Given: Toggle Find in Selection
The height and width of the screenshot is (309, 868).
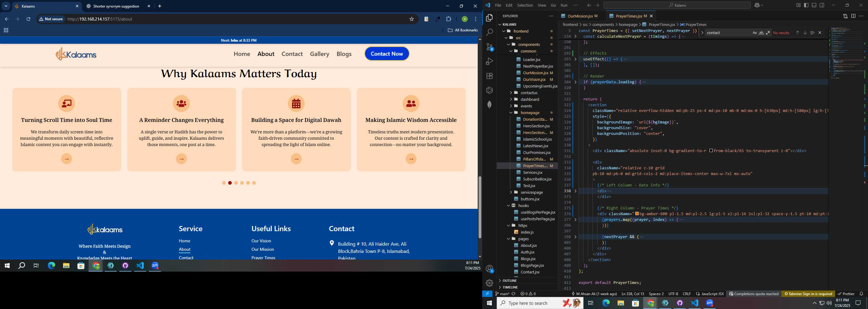Looking at the screenshot, I should [x=812, y=33].
